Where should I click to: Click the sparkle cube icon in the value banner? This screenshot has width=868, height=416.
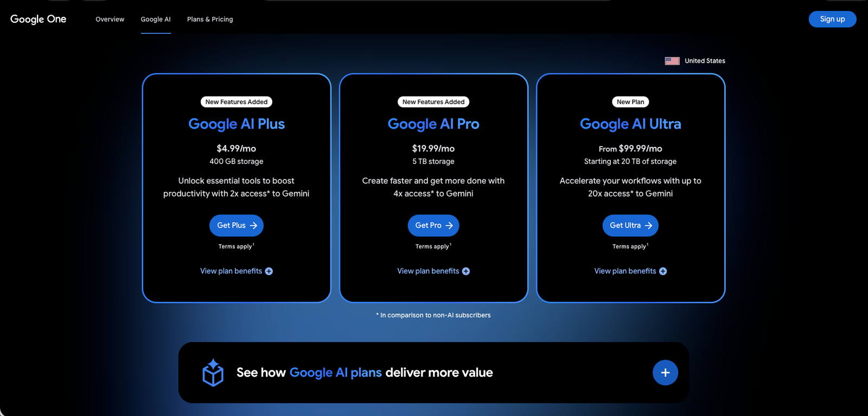pos(213,373)
